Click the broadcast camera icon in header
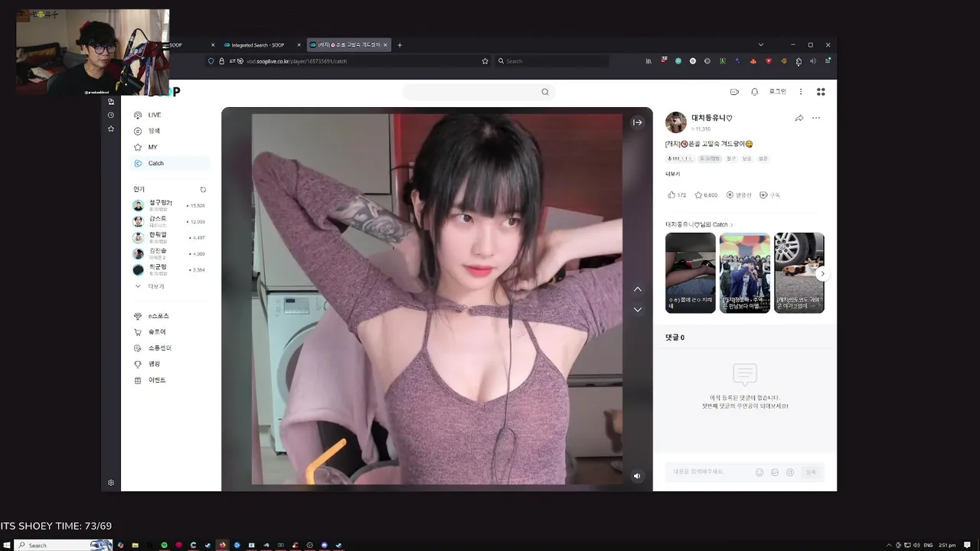The height and width of the screenshot is (551, 980). click(x=734, y=92)
